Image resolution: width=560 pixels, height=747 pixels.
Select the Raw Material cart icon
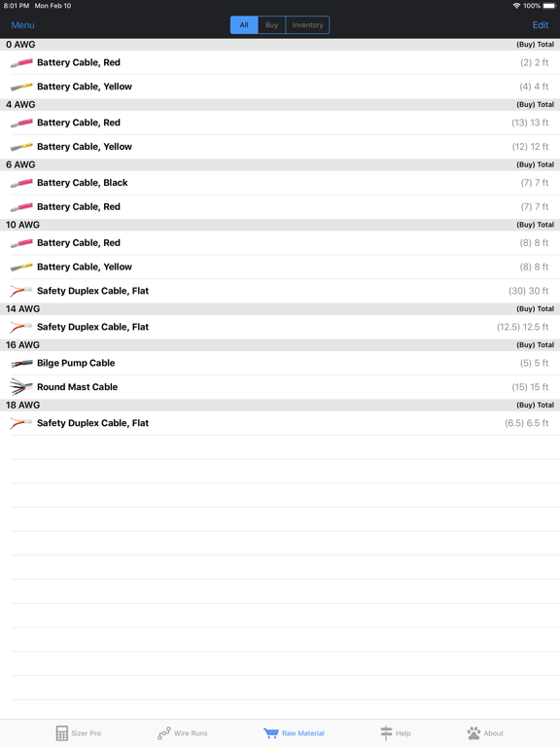pos(271,732)
